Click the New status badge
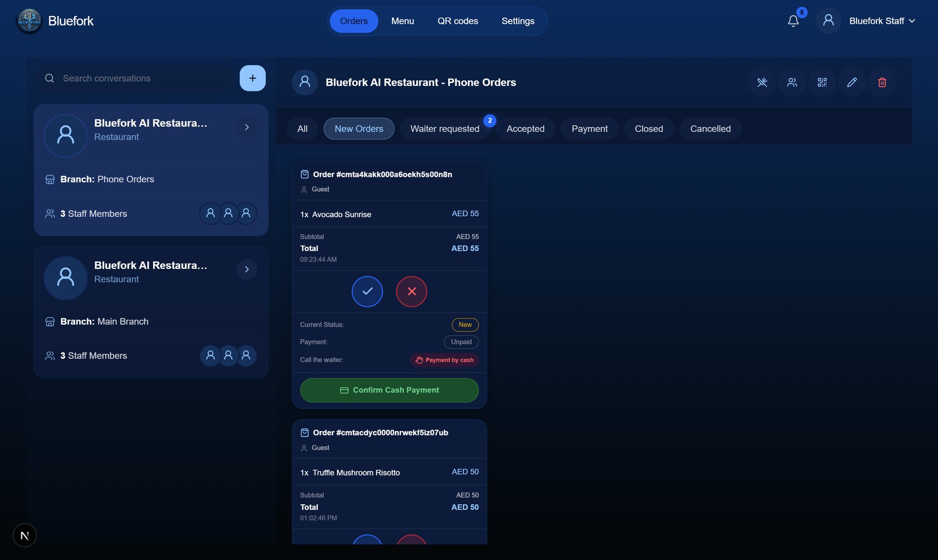938x560 pixels. [465, 325]
